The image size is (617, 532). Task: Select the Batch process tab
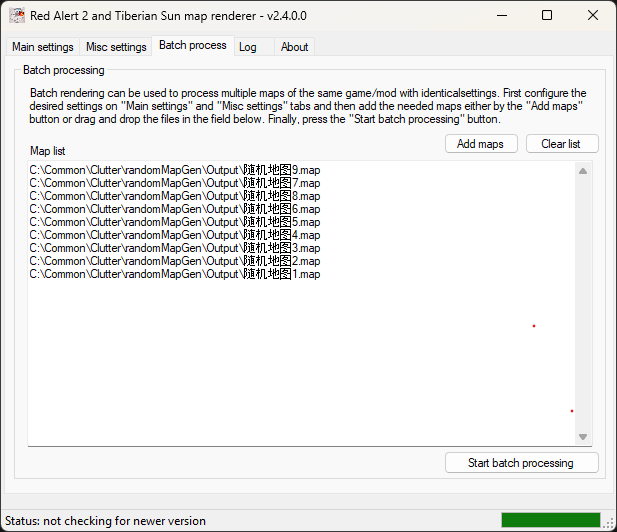coord(193,46)
